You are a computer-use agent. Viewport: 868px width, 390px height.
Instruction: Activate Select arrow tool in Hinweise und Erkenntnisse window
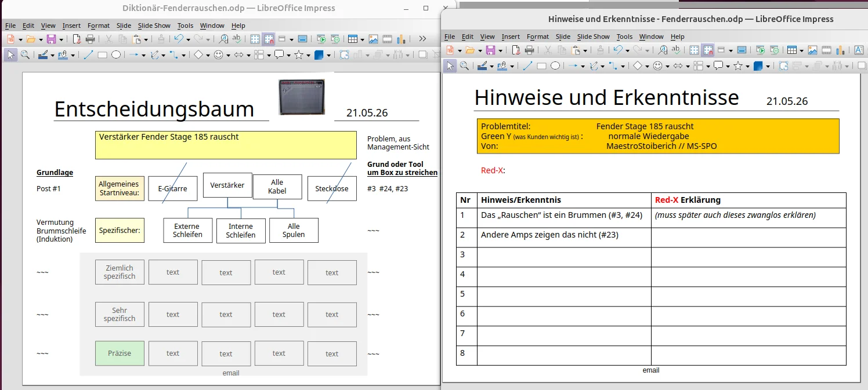tap(450, 66)
